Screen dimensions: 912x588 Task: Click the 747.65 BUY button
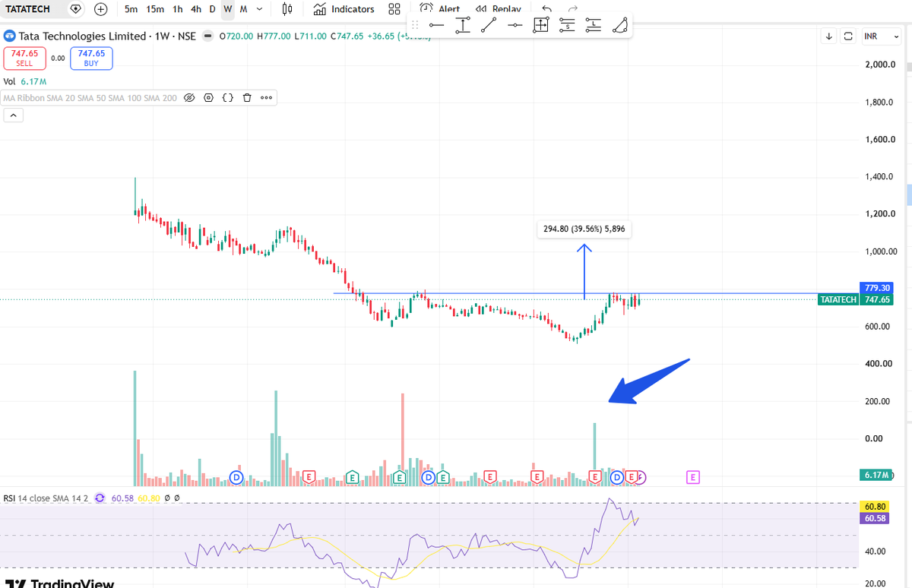[x=91, y=58]
